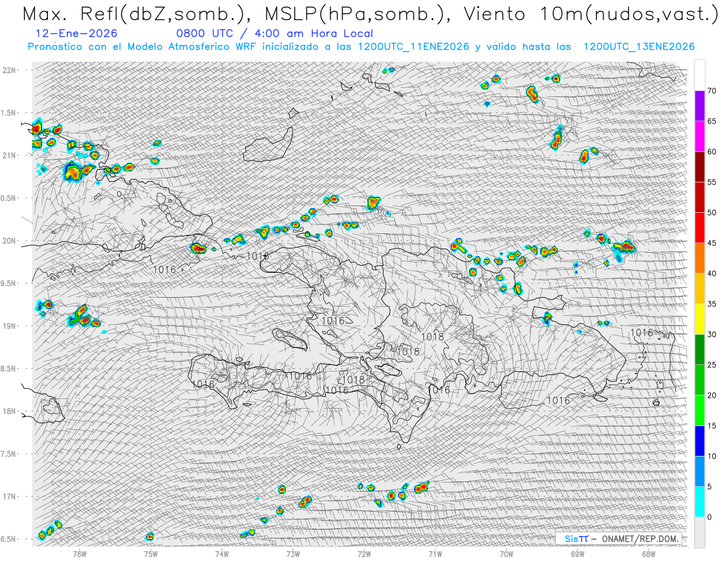Pick the dark green colorbar segment between 25 and 30
The height and width of the screenshot is (562, 728).
(x=699, y=349)
